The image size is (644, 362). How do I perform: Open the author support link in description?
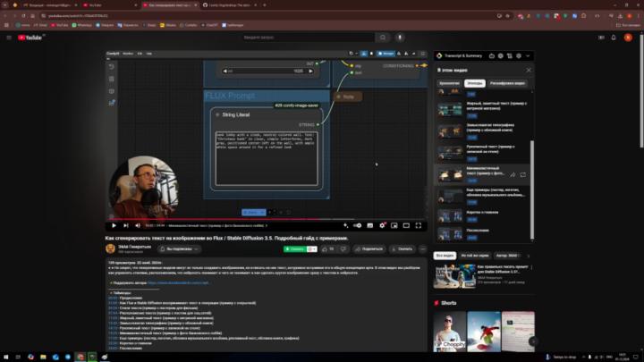tap(178, 282)
